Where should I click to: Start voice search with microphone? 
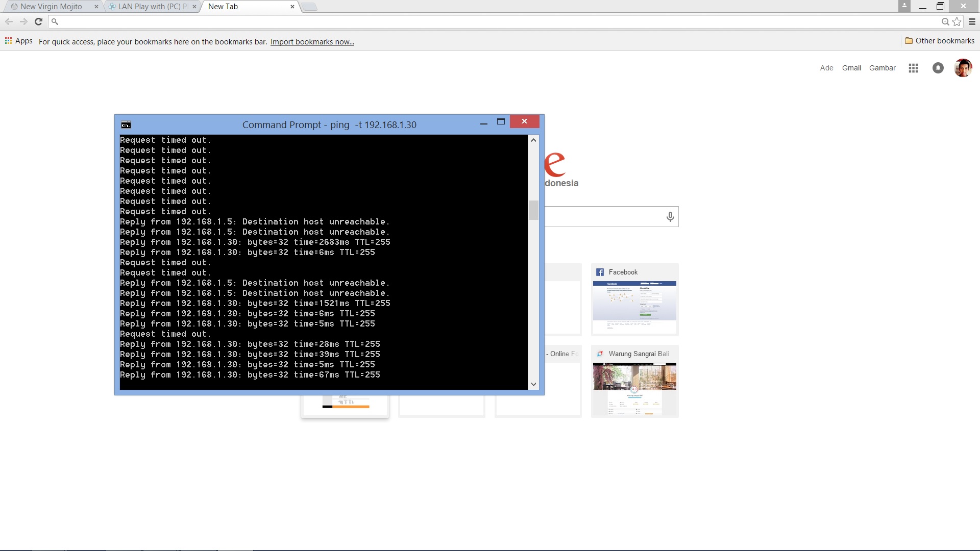670,217
